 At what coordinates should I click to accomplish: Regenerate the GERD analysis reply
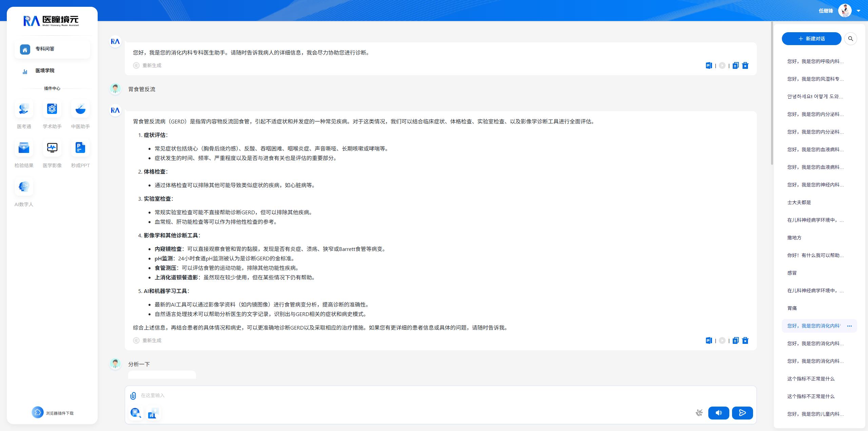(x=147, y=340)
